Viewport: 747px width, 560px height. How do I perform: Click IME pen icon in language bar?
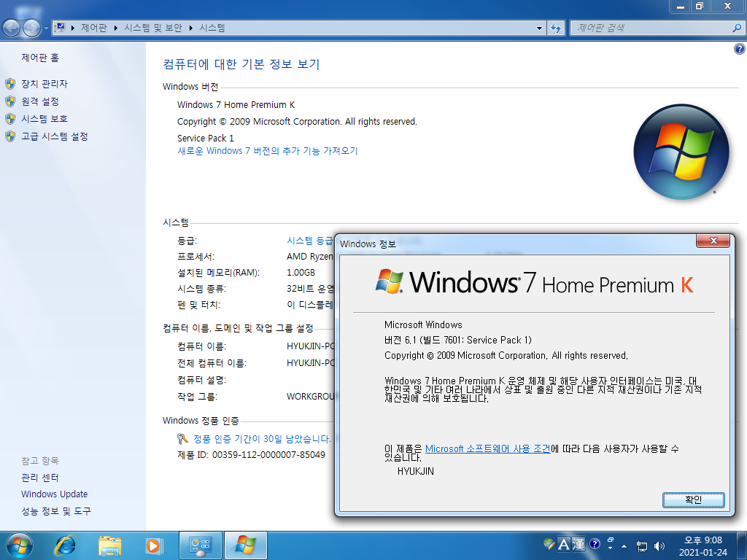549,544
